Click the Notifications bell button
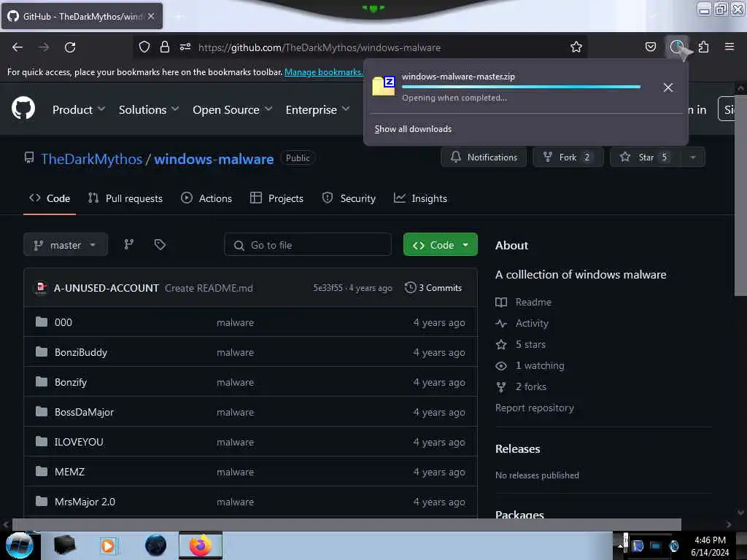Screen dimensions: 747x560 (x=484, y=157)
